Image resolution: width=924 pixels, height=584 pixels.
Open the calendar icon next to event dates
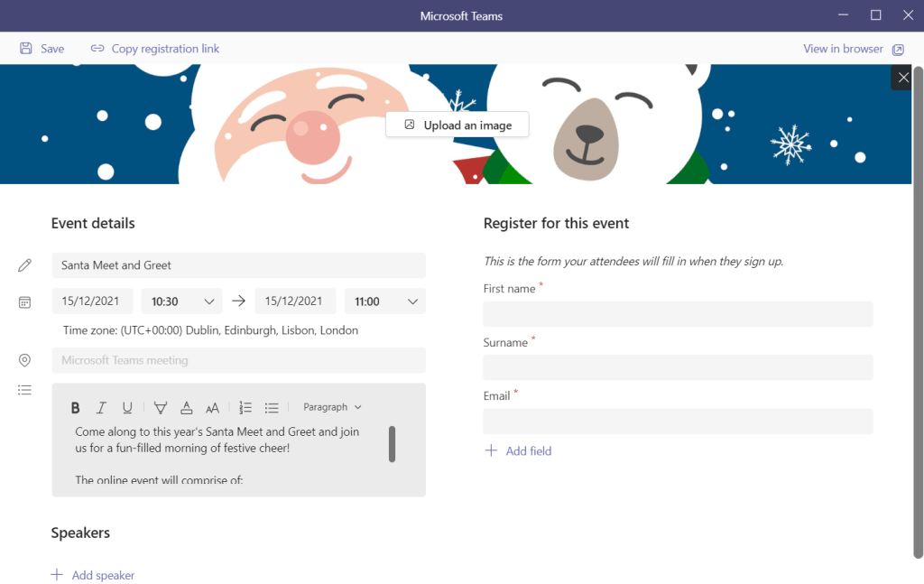[24, 301]
